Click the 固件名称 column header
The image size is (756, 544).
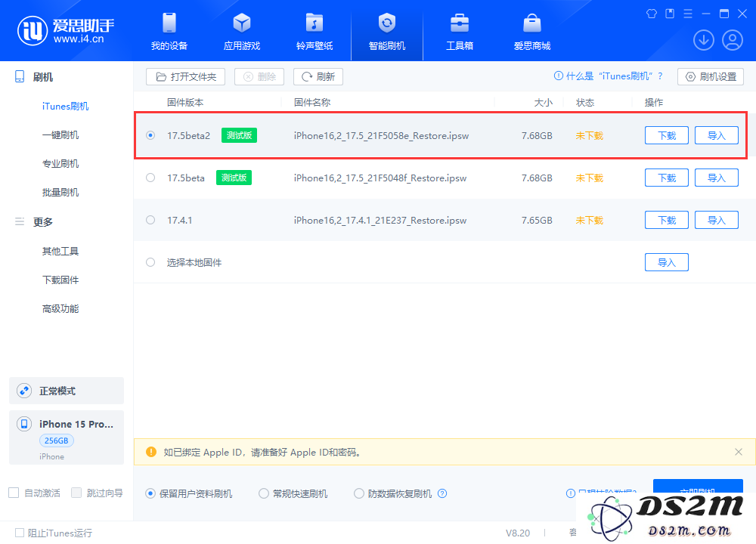312,102
